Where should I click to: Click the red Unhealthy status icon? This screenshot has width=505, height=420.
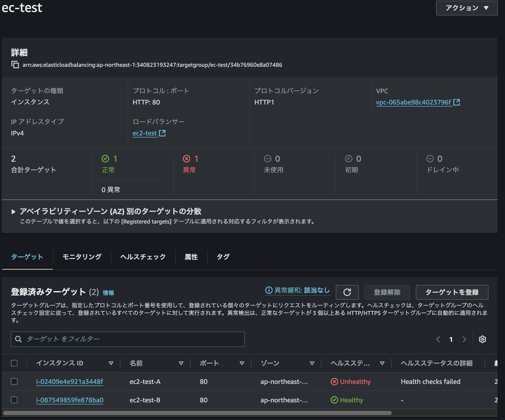pyautogui.click(x=334, y=382)
